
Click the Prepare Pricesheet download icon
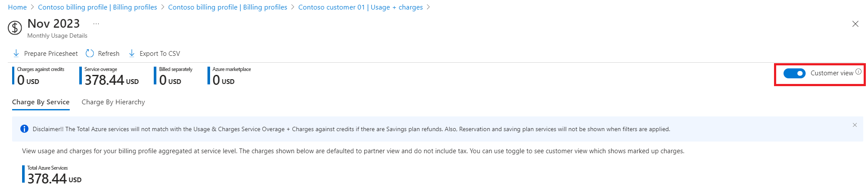pos(16,53)
